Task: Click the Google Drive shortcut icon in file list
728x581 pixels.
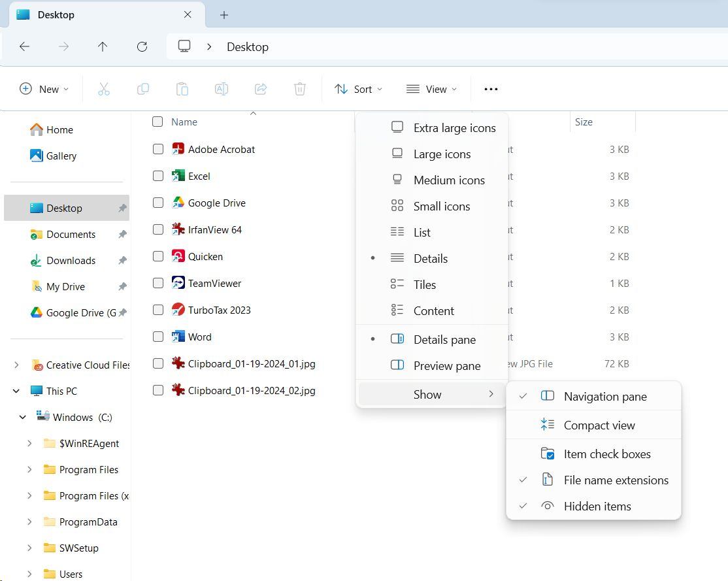Action: pos(178,203)
